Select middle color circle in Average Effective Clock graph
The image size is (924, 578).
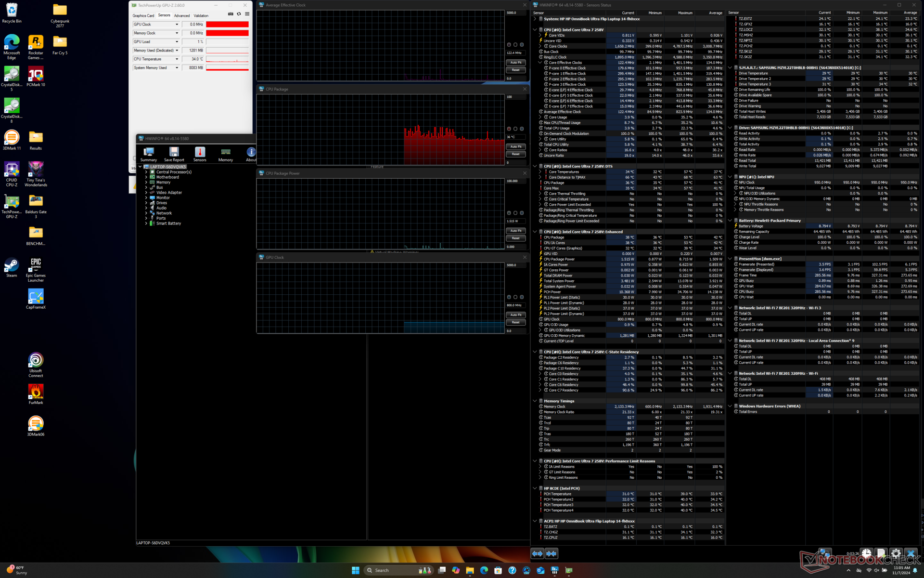click(515, 45)
